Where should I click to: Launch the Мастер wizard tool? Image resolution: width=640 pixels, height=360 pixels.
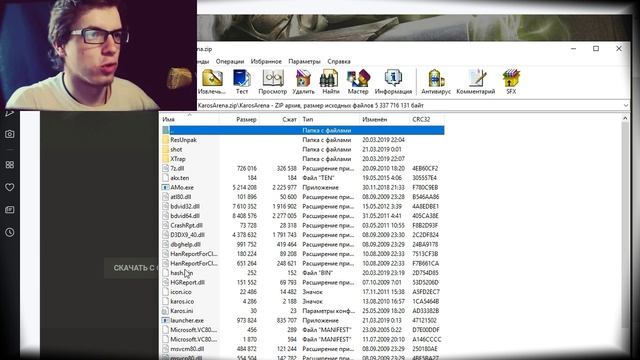click(358, 79)
